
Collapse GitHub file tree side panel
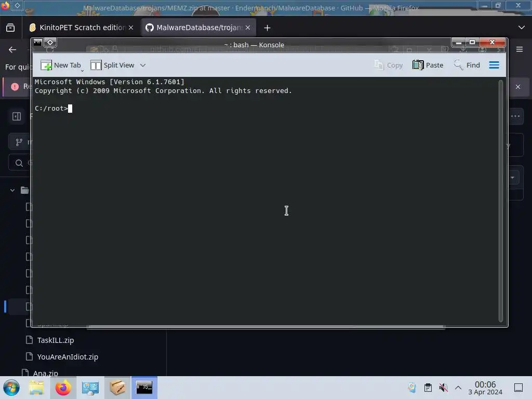[x=17, y=116]
